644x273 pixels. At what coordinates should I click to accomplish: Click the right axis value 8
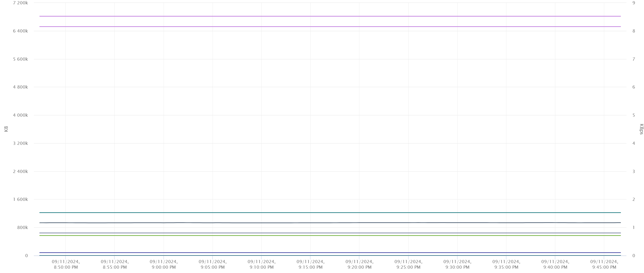click(634, 31)
